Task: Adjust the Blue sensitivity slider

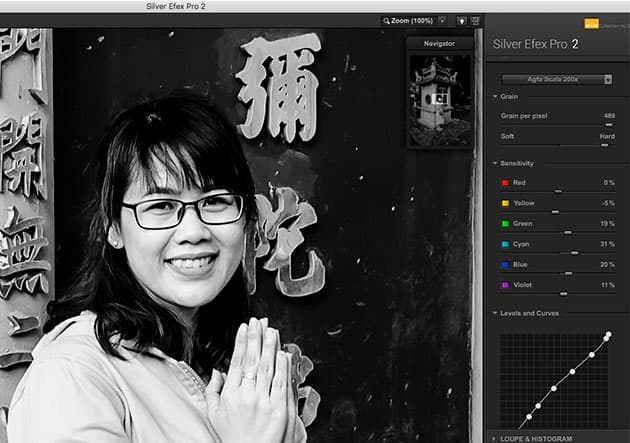Action: pyautogui.click(x=568, y=274)
